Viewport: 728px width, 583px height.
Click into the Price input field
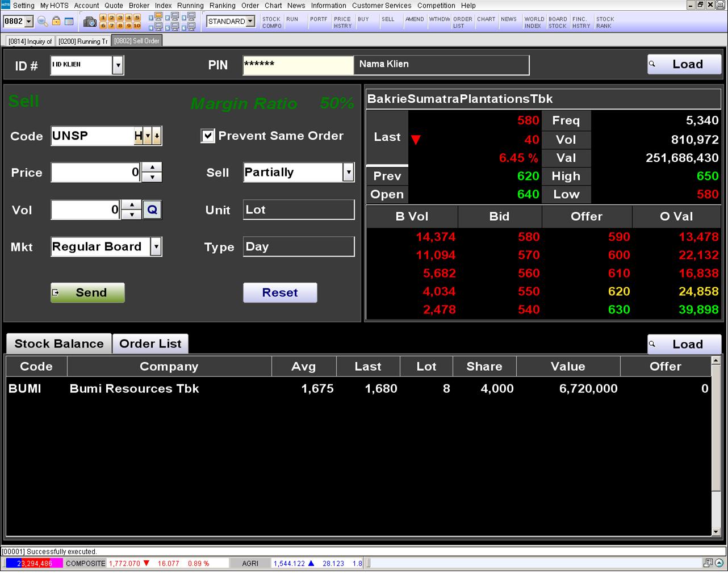[x=96, y=172]
